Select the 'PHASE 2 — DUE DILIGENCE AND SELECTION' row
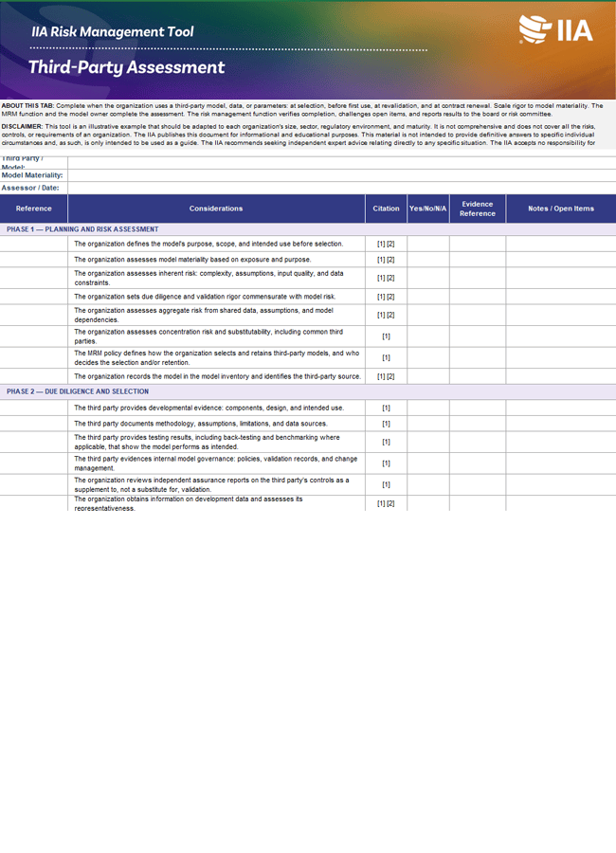The height and width of the screenshot is (853, 616). pos(308,391)
